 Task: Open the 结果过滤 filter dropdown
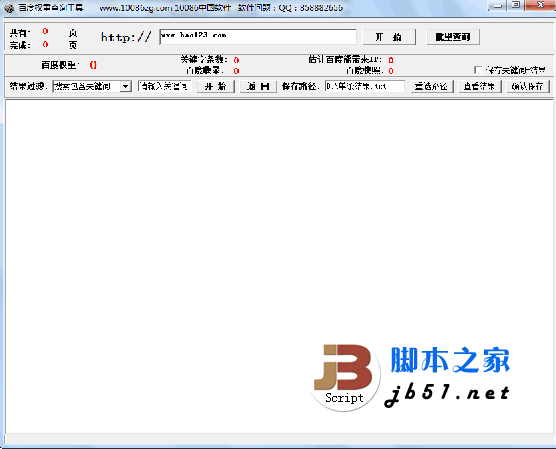(126, 86)
